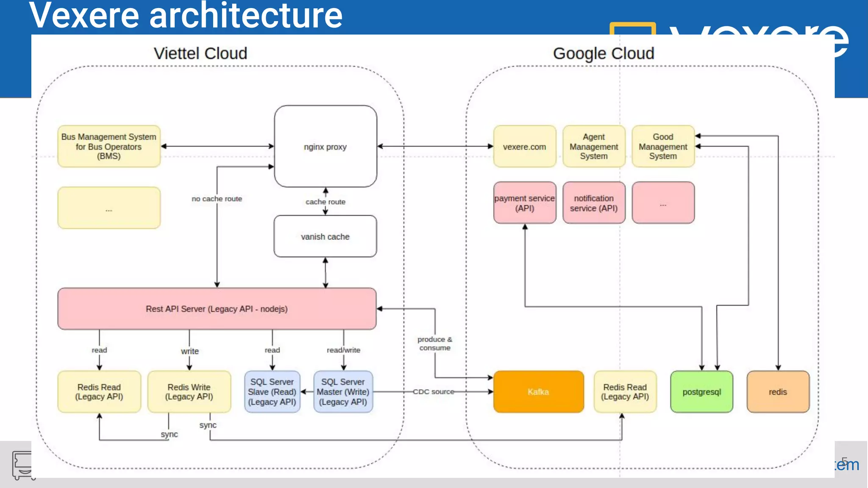The height and width of the screenshot is (488, 868).
Task: Click the Viettel Cloud heading
Action: (x=200, y=53)
